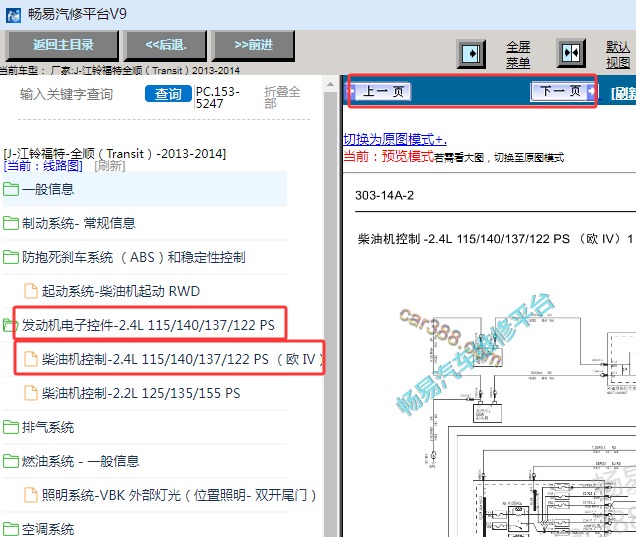Click folder icon beside 排气系统
The height and width of the screenshot is (537, 636).
11,427
